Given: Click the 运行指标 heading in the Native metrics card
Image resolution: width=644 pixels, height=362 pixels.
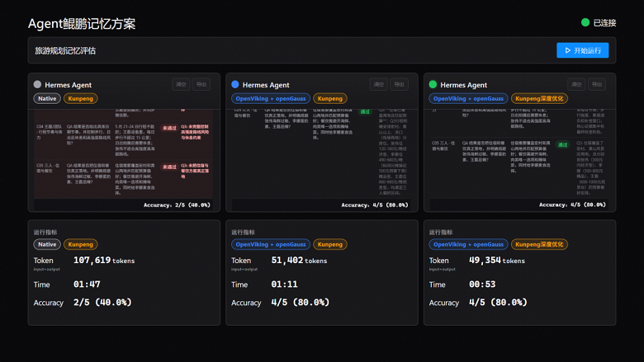Looking at the screenshot, I should [45, 232].
